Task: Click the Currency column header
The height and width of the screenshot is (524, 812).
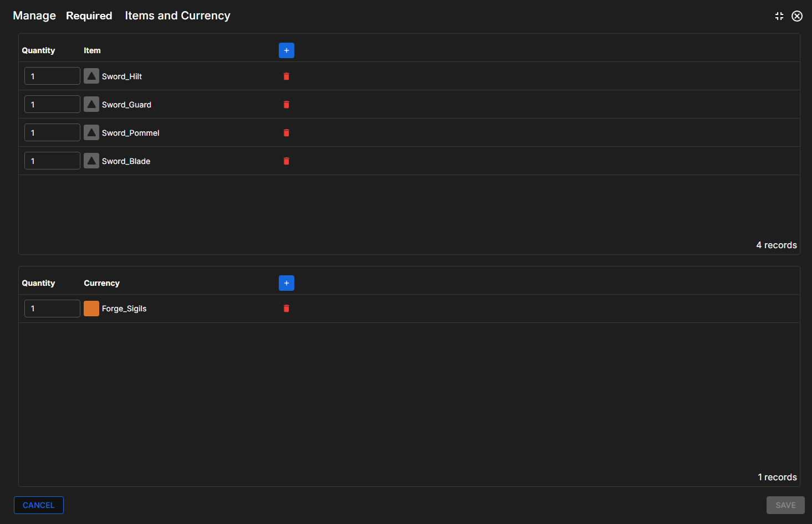Action: pos(101,283)
